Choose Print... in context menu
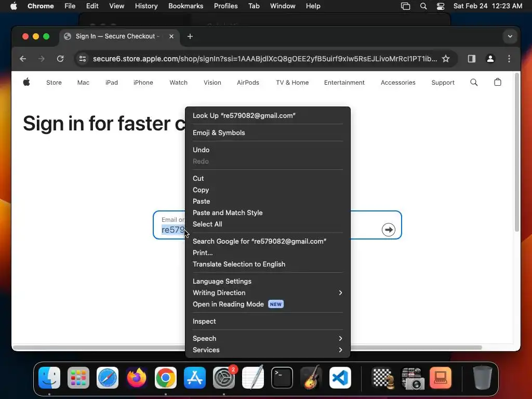 (268, 253)
